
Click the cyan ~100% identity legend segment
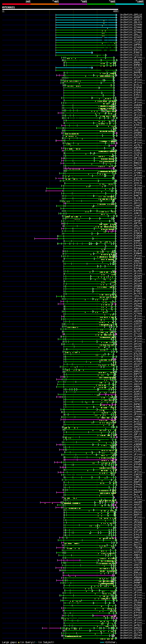(x=129, y=4)
